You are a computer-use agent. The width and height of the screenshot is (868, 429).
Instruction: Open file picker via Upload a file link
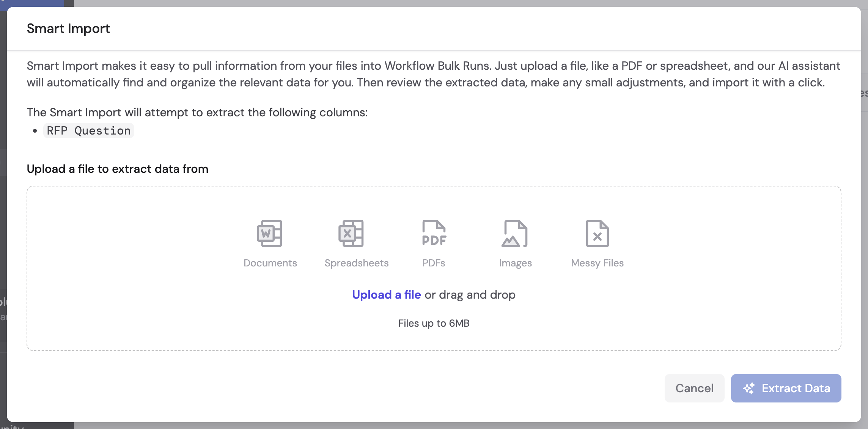[x=386, y=295]
